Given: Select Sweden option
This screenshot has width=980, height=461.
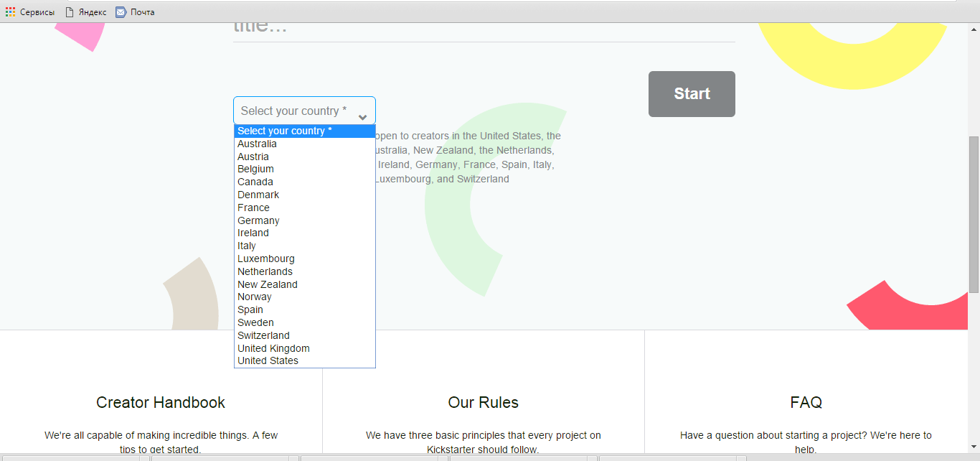Looking at the screenshot, I should click(x=304, y=322).
